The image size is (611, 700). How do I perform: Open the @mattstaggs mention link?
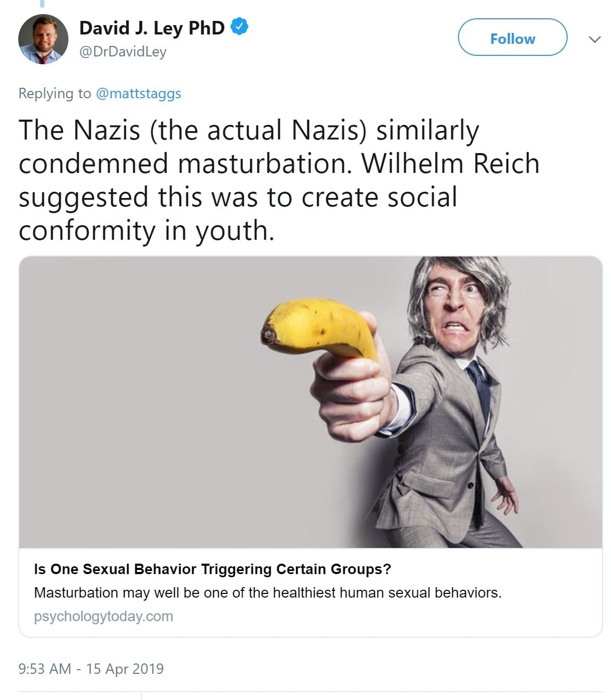click(138, 94)
